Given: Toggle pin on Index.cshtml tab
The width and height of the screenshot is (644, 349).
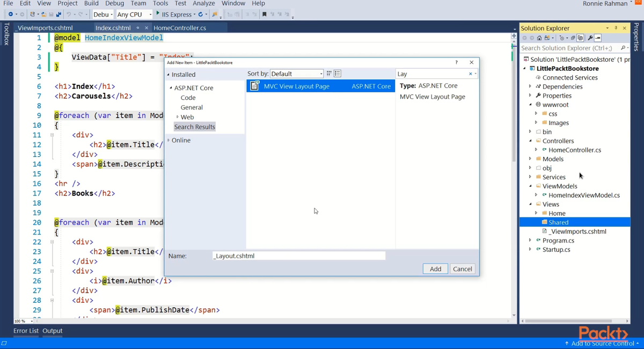Looking at the screenshot, I should click(x=138, y=28).
